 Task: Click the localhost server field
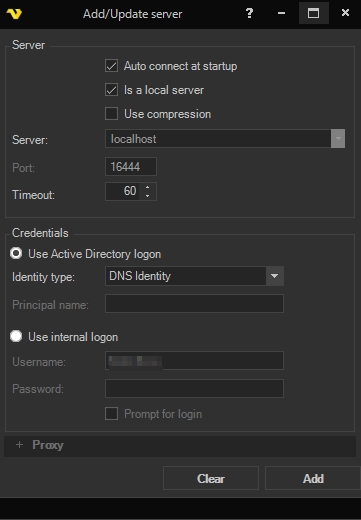(218, 139)
